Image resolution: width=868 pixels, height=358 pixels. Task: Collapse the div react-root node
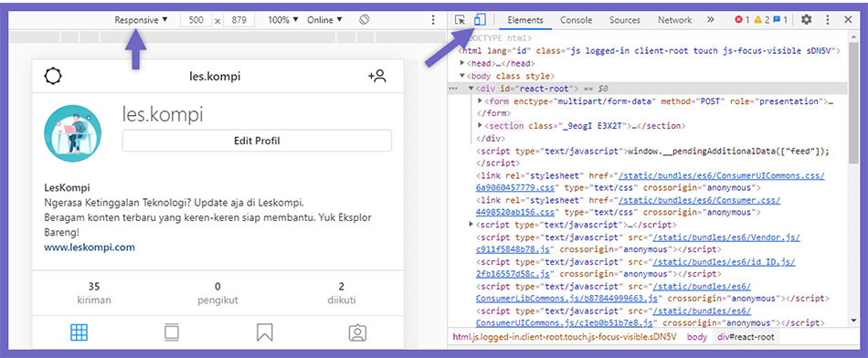tap(471, 89)
